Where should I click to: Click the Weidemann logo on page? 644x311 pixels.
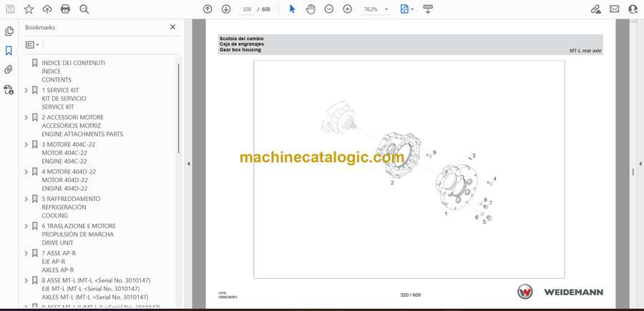(x=560, y=292)
